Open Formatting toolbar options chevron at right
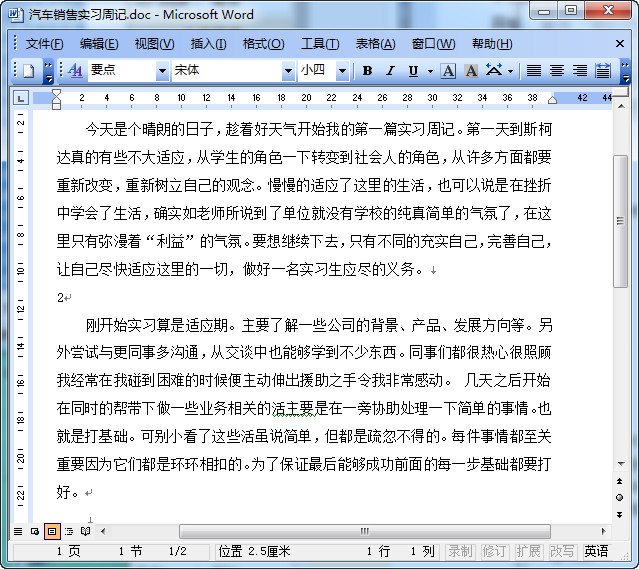The width and height of the screenshot is (639, 569). [x=625, y=71]
